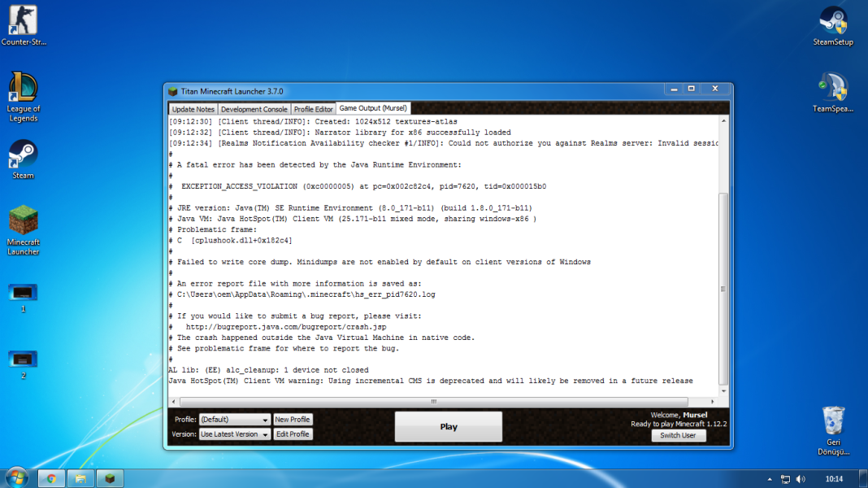Viewport: 868px width, 488px height.
Task: Click the Minecraft launcher taskbar button
Action: tap(111, 478)
